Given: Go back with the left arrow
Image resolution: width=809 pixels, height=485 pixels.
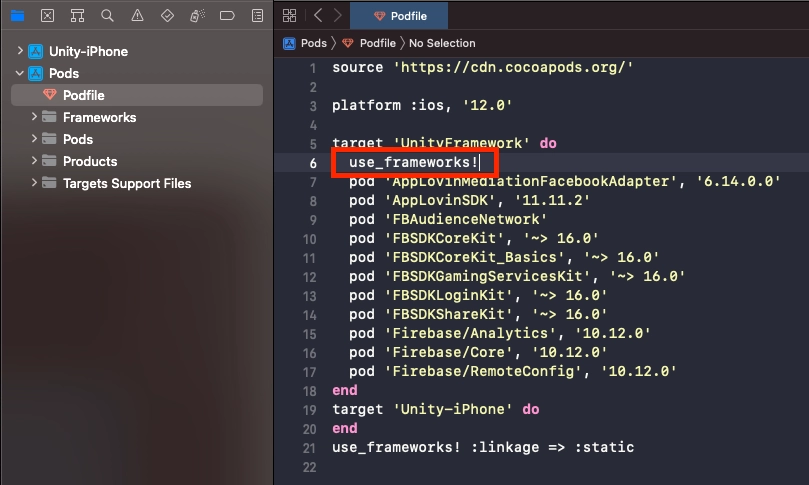Looking at the screenshot, I should pyautogui.click(x=318, y=15).
